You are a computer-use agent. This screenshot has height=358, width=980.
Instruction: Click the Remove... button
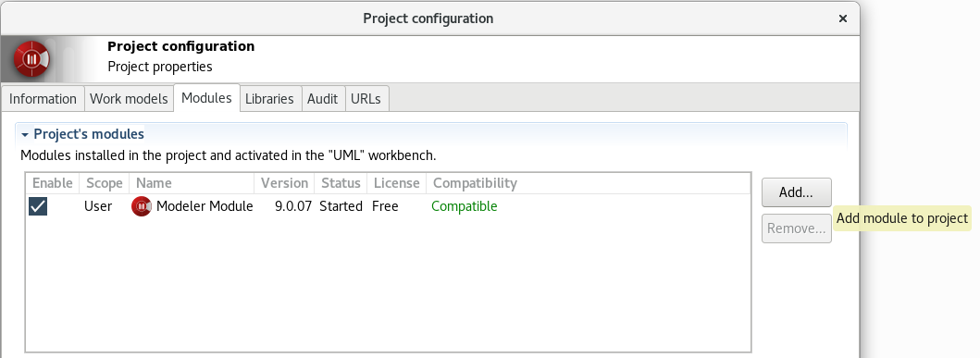(x=796, y=228)
